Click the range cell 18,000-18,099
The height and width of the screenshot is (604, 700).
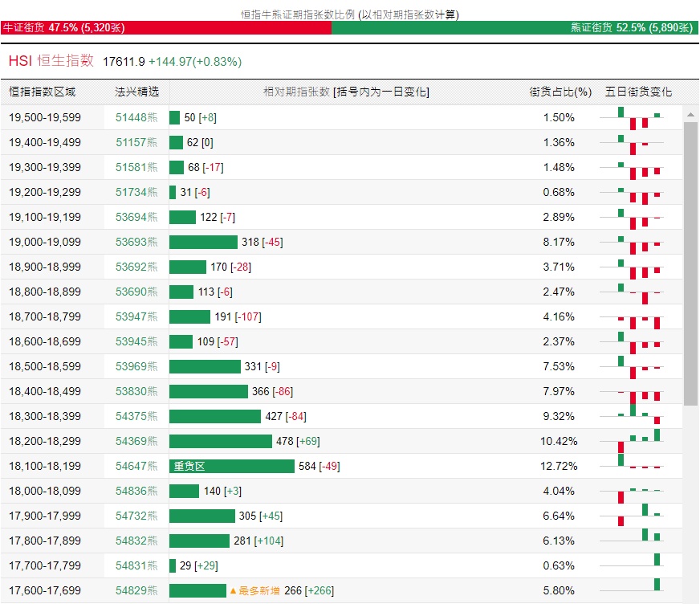point(45,491)
